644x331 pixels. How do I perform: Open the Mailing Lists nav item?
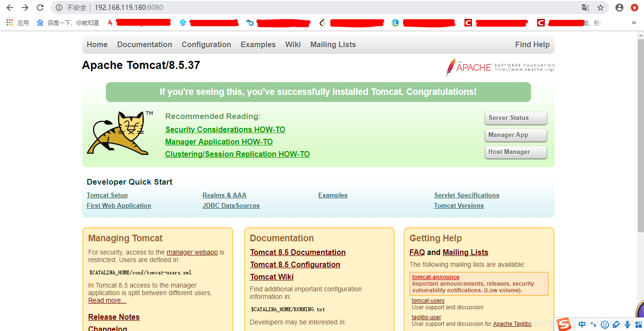pyautogui.click(x=333, y=44)
